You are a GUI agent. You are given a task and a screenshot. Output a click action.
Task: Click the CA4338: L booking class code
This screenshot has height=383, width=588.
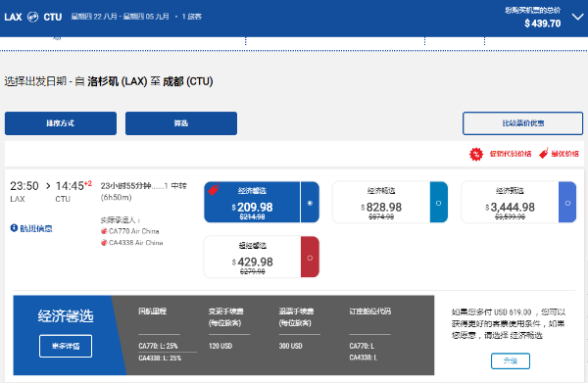[x=364, y=358]
